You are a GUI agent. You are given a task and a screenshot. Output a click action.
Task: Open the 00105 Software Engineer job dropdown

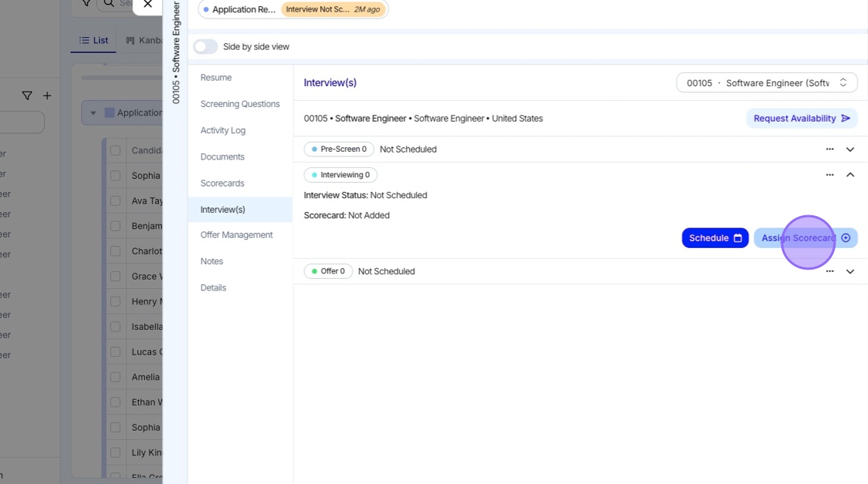click(766, 83)
